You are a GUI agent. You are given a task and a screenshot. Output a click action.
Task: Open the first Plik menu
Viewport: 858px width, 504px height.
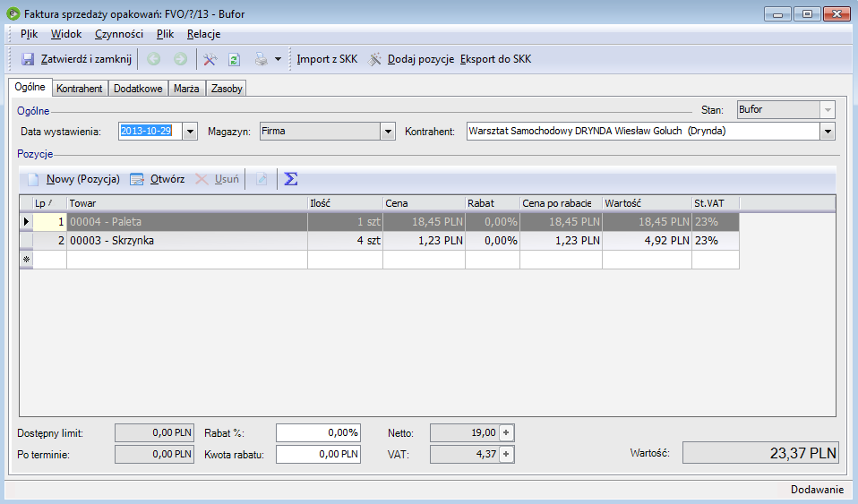pos(29,34)
